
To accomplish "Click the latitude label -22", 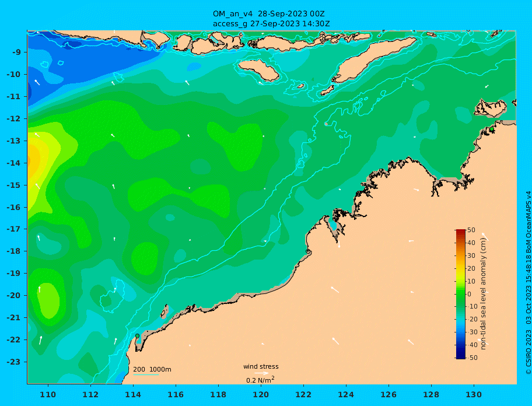I will tap(14, 340).
